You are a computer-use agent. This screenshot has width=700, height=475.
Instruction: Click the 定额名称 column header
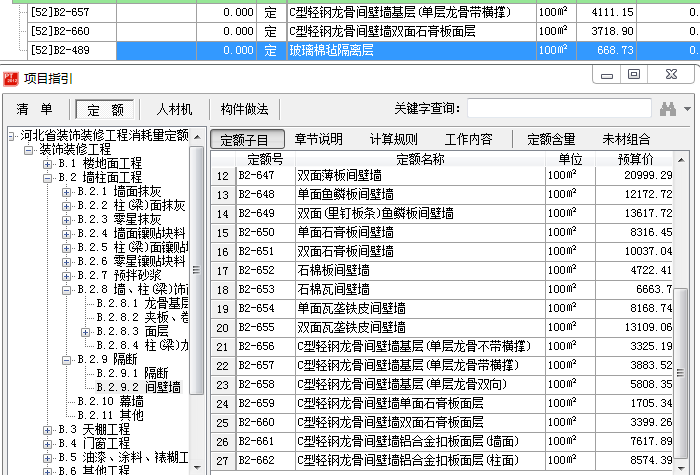pyautogui.click(x=420, y=159)
